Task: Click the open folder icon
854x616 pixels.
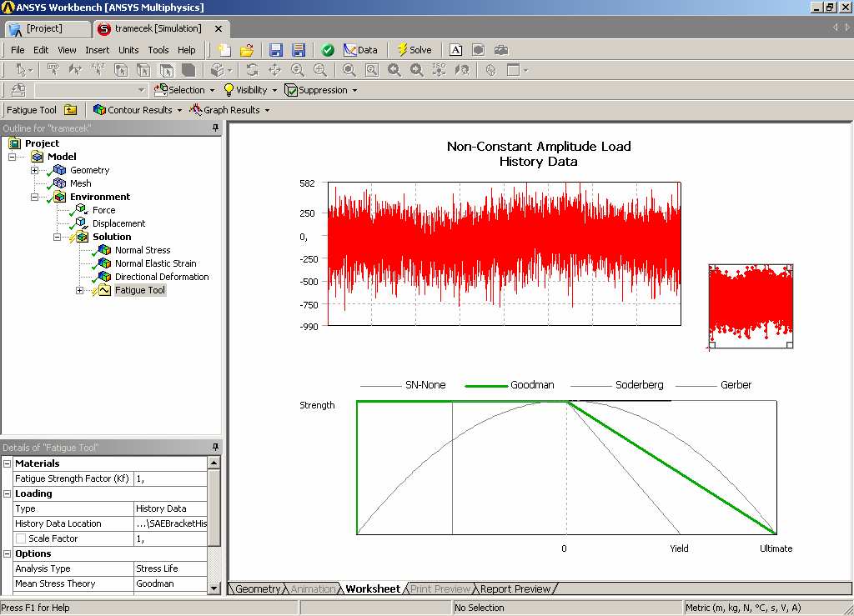Action: coord(247,50)
